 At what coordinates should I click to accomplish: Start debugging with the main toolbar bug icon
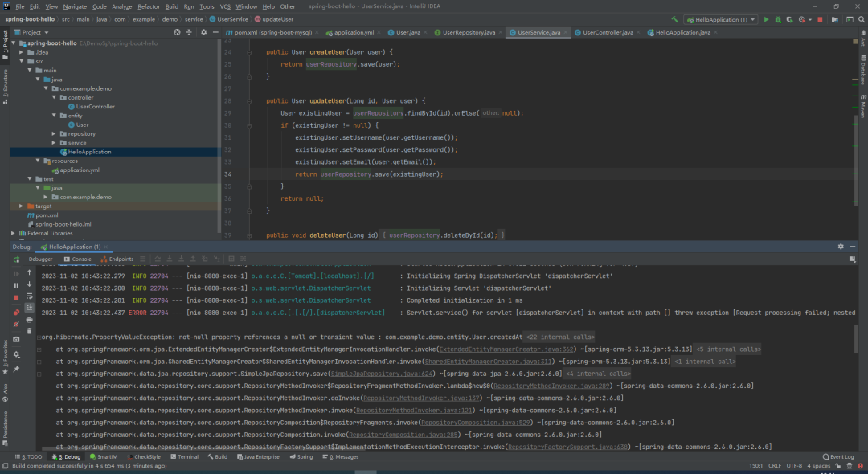coord(778,19)
